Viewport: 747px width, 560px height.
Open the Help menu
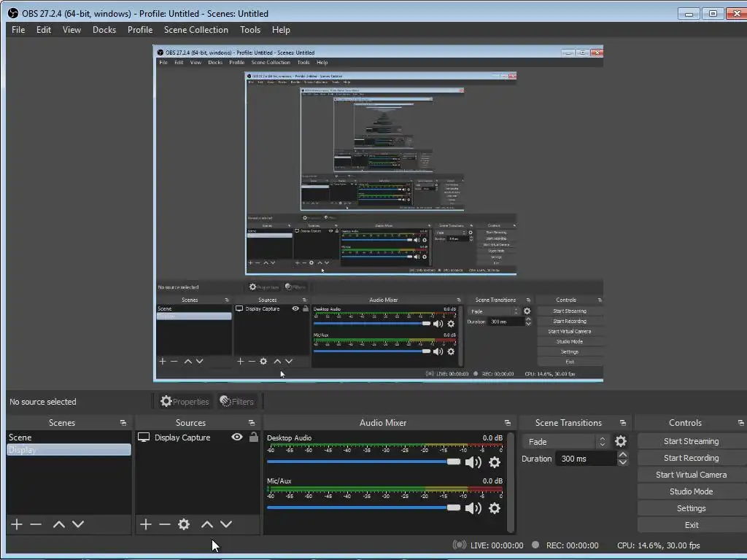281,29
